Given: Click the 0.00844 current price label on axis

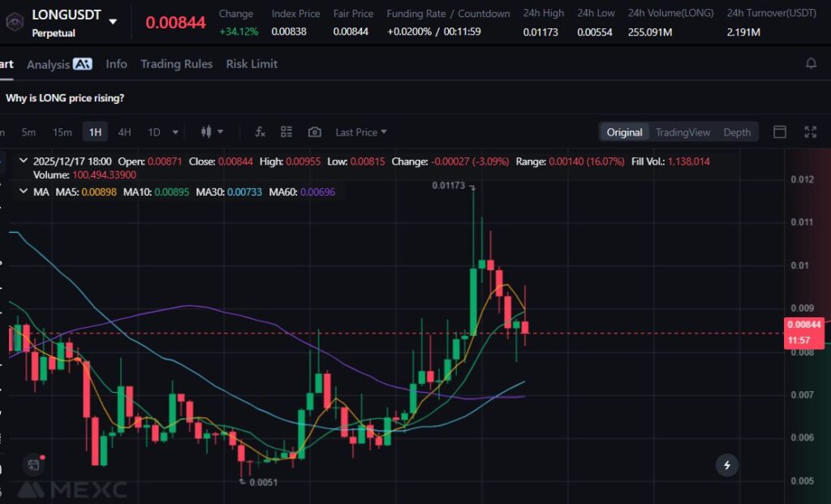Looking at the screenshot, I should point(803,325).
